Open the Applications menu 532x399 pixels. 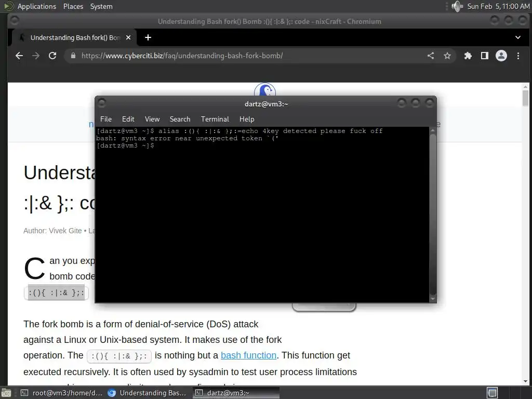point(37,6)
